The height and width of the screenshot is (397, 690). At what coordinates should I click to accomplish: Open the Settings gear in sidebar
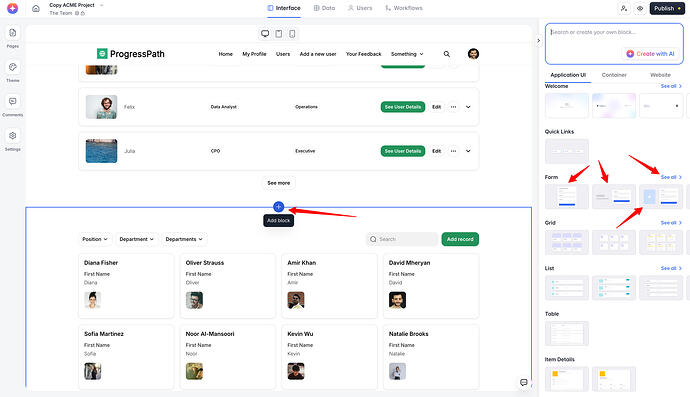coord(12,136)
